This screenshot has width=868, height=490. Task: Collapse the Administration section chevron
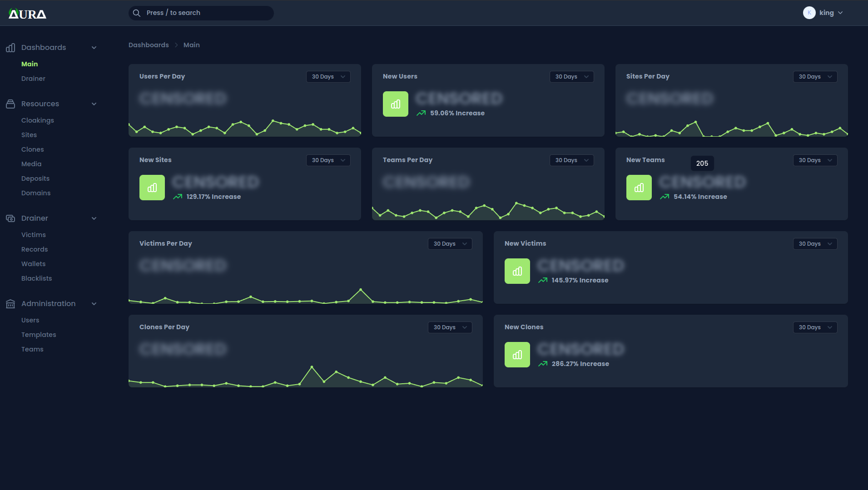point(94,304)
